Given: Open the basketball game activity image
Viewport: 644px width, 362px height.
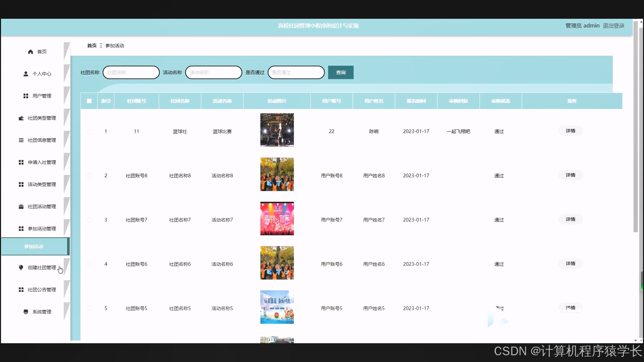Looking at the screenshot, I should 277,130.
